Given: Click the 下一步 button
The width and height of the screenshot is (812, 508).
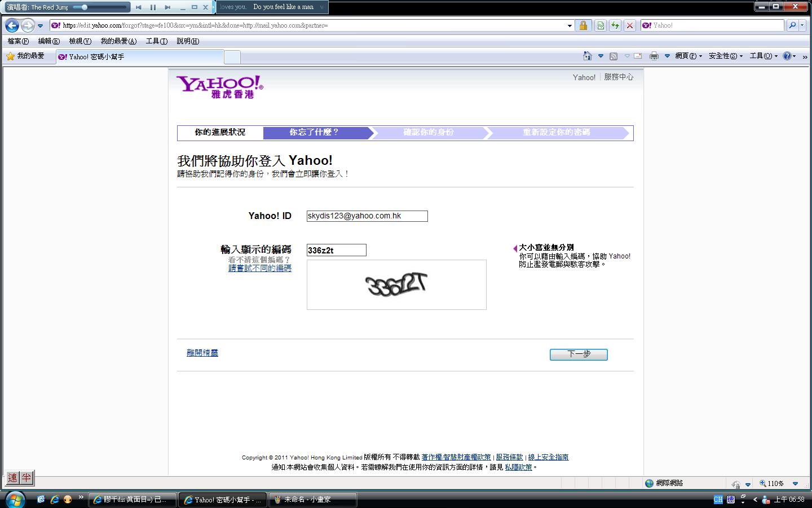Looking at the screenshot, I should [x=579, y=354].
